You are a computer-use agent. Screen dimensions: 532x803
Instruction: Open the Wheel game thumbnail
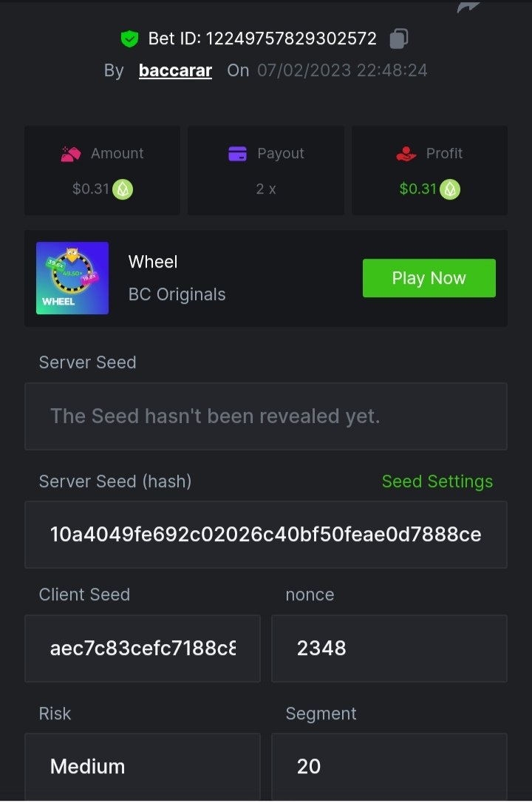point(72,278)
